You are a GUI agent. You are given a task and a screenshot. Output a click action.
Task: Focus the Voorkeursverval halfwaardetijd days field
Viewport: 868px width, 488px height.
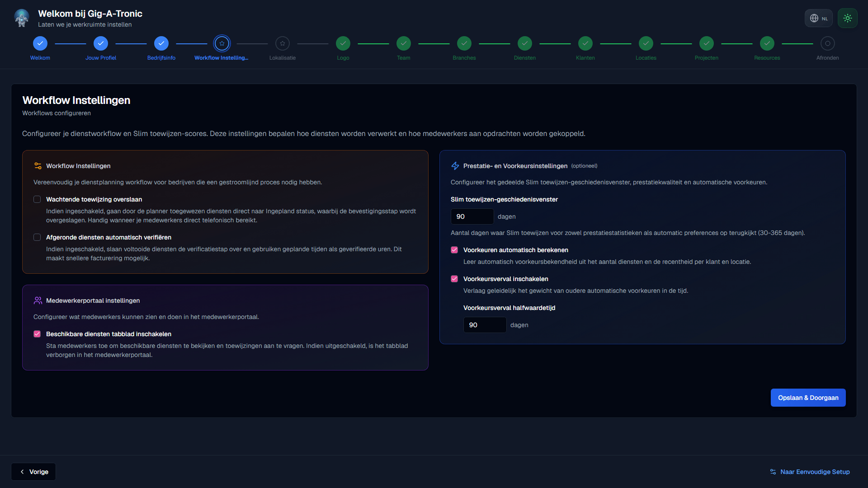485,325
